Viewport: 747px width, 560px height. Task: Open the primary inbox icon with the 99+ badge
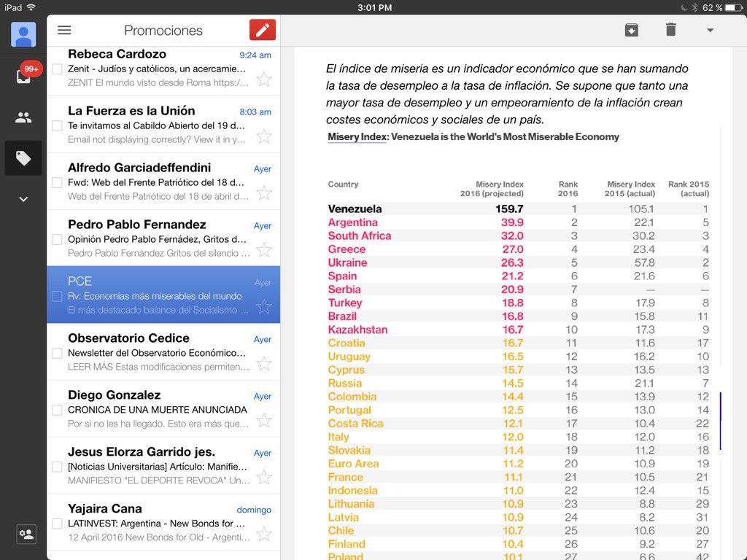coord(23,75)
